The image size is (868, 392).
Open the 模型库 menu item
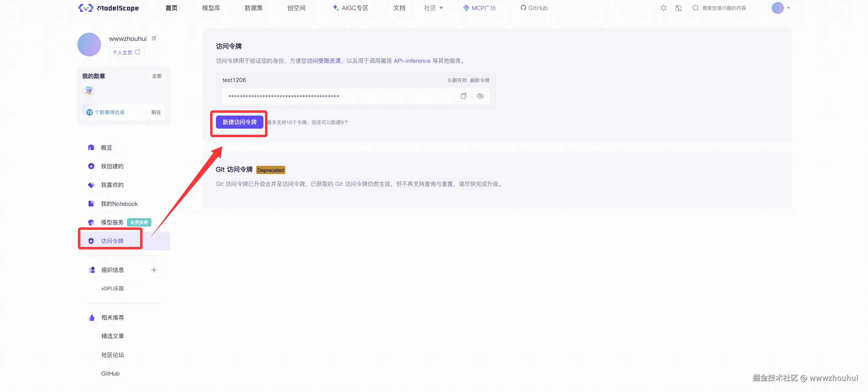coord(211,8)
